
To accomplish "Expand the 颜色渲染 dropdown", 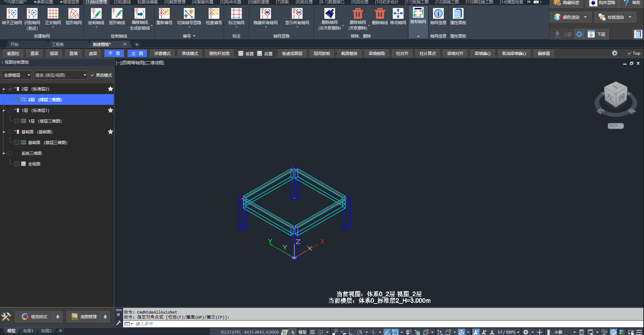I will (585, 17).
